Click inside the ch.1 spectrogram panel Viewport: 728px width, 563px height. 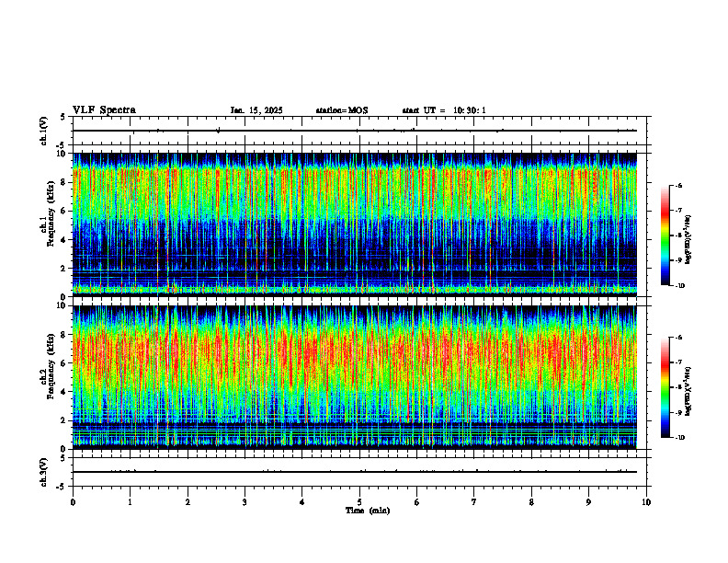tap(355, 224)
